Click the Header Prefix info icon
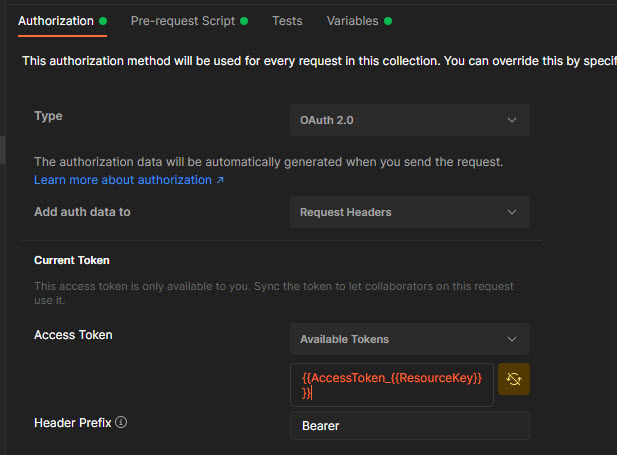This screenshot has height=455, width=617. [121, 423]
